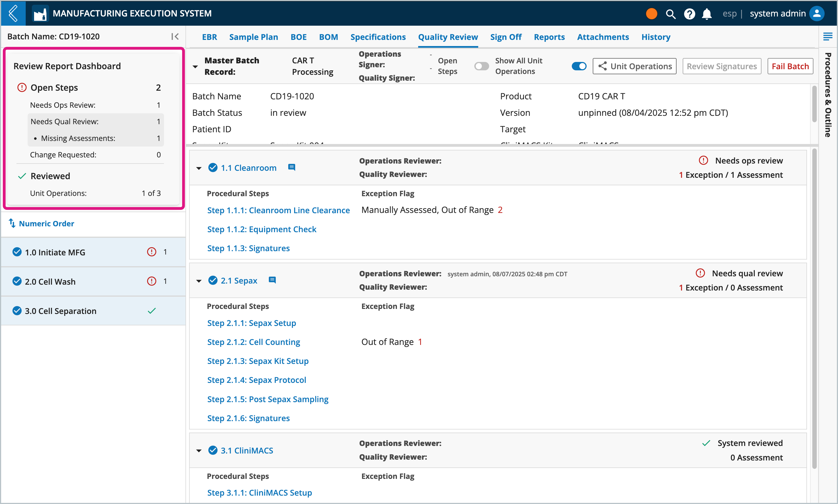Screen dimensions: 838x504
Task: Click the System reviewed checkmark icon
Action: (706, 443)
